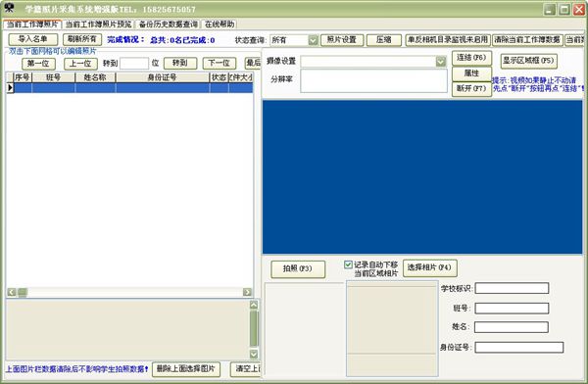Click the blue video preview area
This screenshot has height=384, width=588.
(x=422, y=177)
